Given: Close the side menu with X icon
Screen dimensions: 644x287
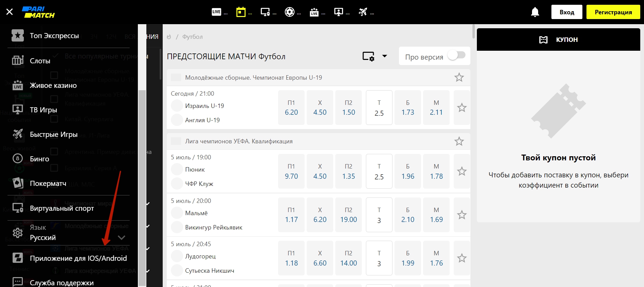Looking at the screenshot, I should pyautogui.click(x=10, y=12).
